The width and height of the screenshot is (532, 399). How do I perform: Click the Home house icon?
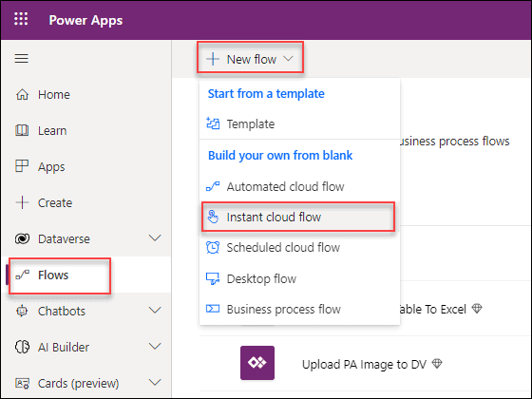point(22,94)
